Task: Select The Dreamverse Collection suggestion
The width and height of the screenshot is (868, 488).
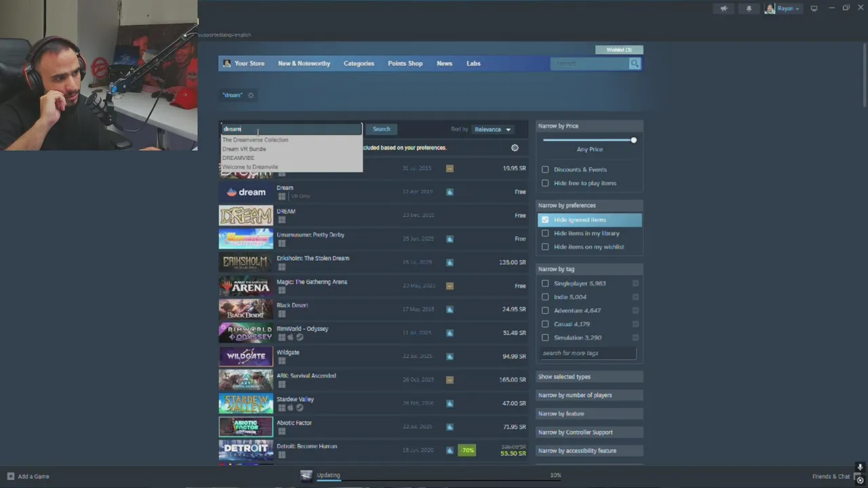Action: tap(255, 140)
